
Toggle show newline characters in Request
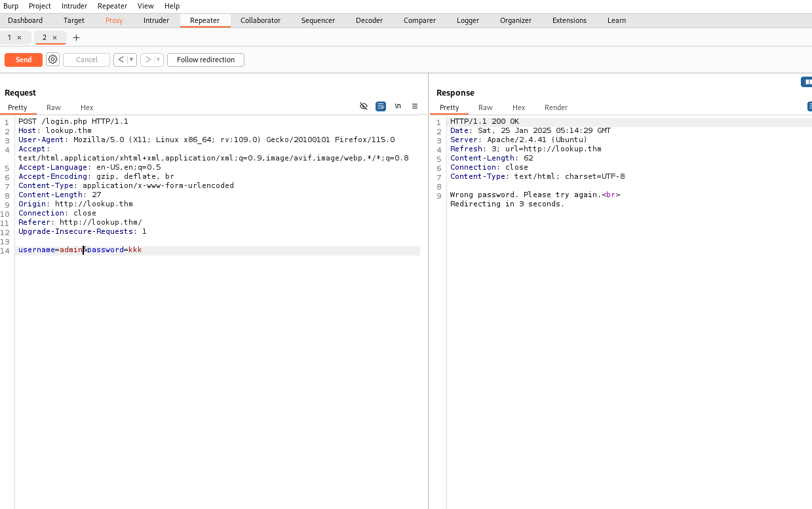pos(398,106)
